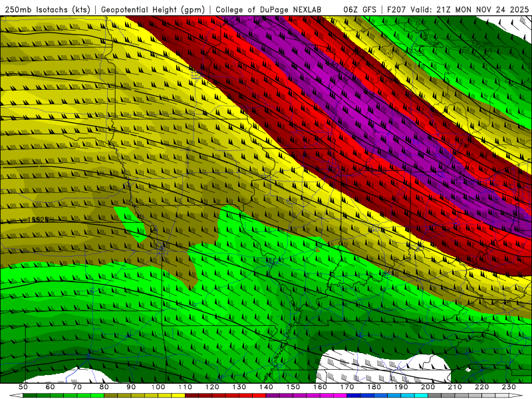Viewport: 532px width, 399px height.
Task: Select the 150 color scale number
Action: pos(293,387)
